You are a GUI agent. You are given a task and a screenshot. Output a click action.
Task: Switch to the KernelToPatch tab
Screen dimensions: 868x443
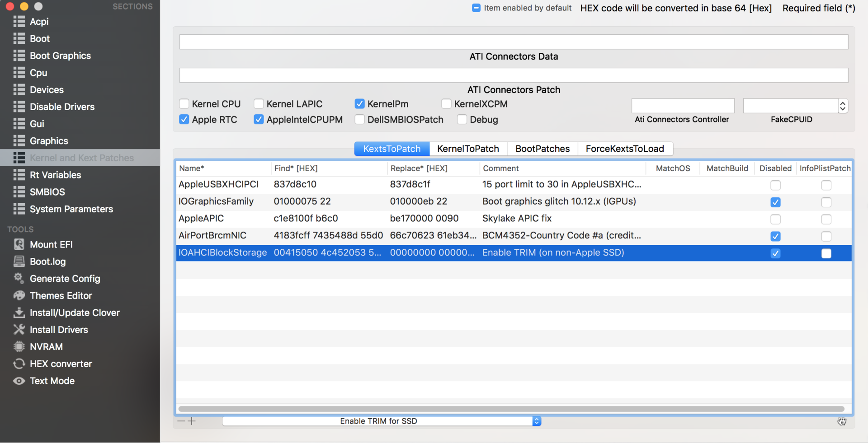pyautogui.click(x=468, y=149)
